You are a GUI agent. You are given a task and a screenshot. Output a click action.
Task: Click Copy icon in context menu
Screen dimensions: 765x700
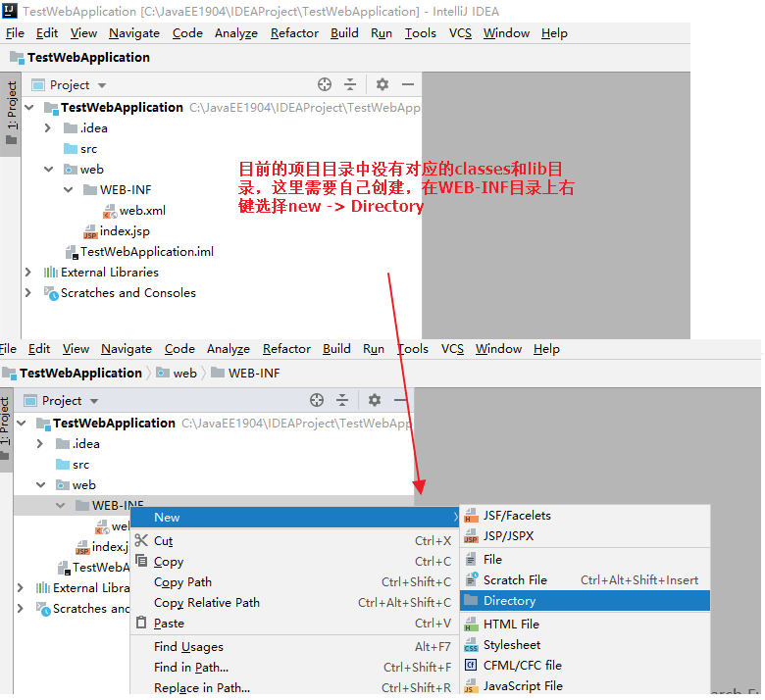(141, 561)
